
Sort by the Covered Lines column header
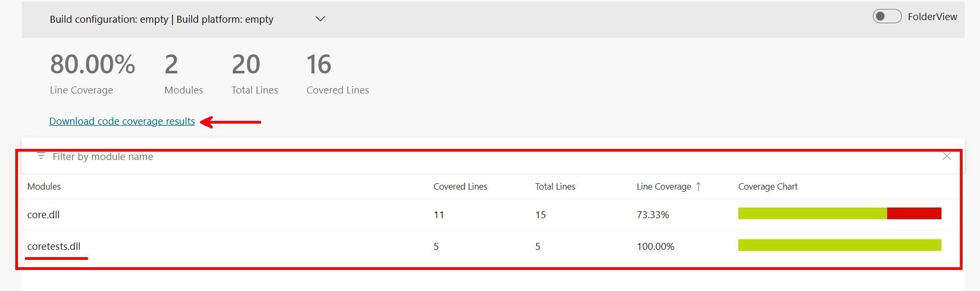click(460, 186)
